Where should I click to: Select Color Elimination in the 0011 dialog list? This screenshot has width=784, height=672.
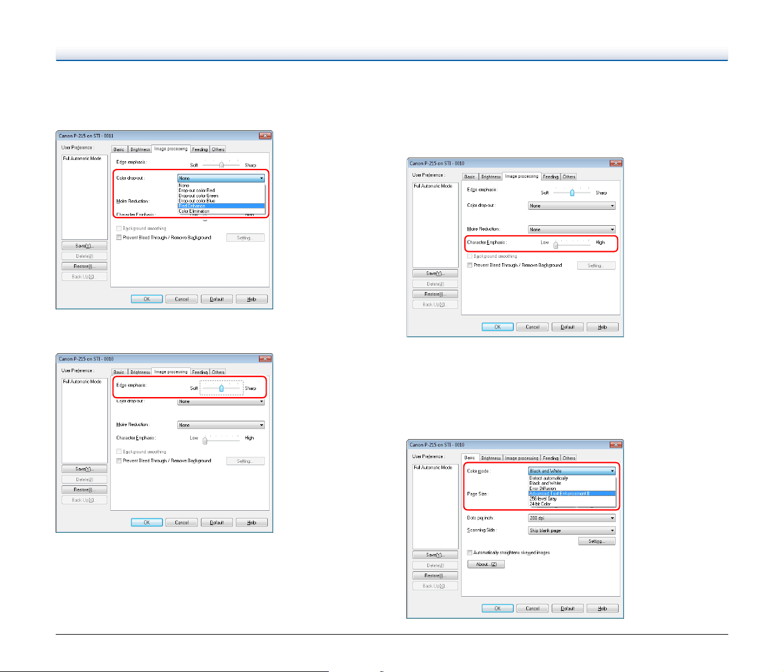[x=221, y=211]
